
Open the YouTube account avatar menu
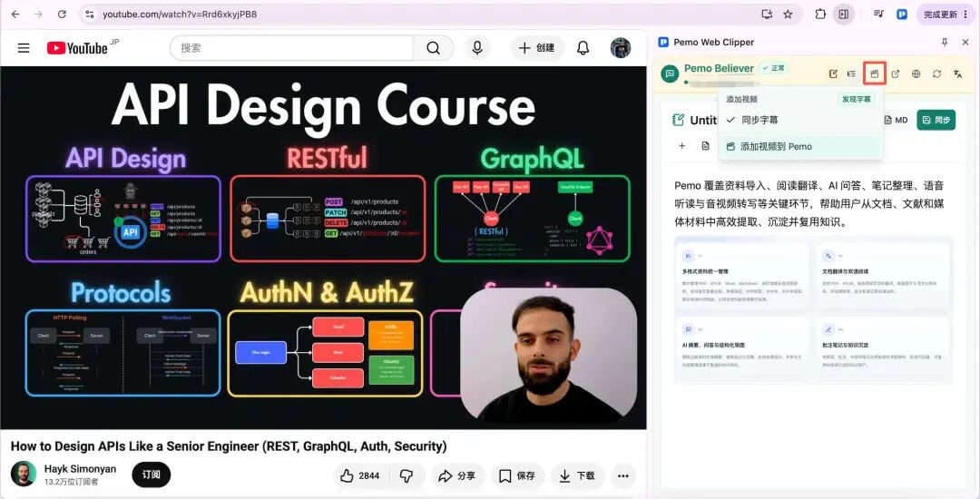(620, 48)
